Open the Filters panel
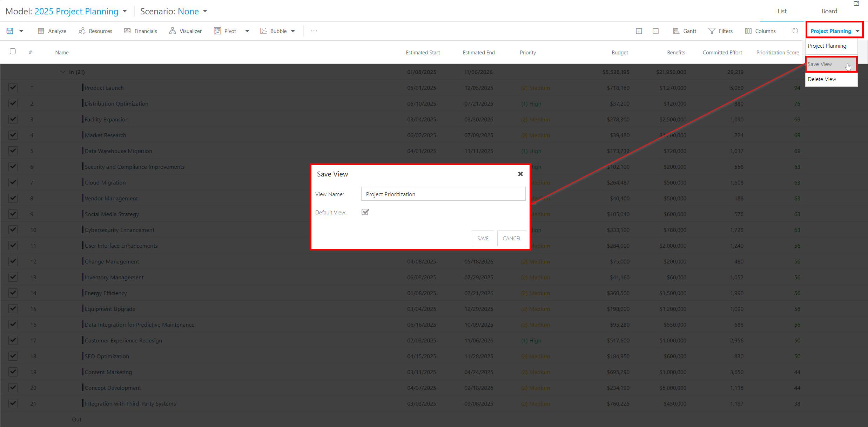This screenshot has height=427, width=868. (721, 31)
